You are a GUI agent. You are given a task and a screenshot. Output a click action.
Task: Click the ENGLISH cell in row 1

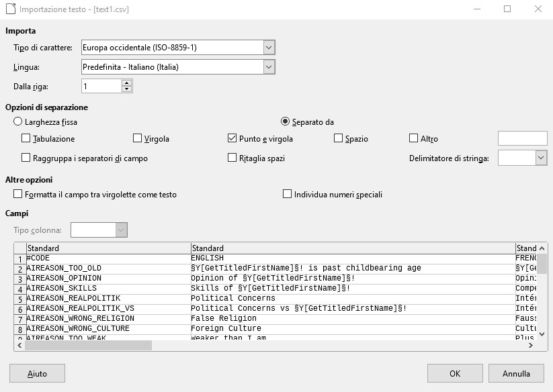pos(353,258)
